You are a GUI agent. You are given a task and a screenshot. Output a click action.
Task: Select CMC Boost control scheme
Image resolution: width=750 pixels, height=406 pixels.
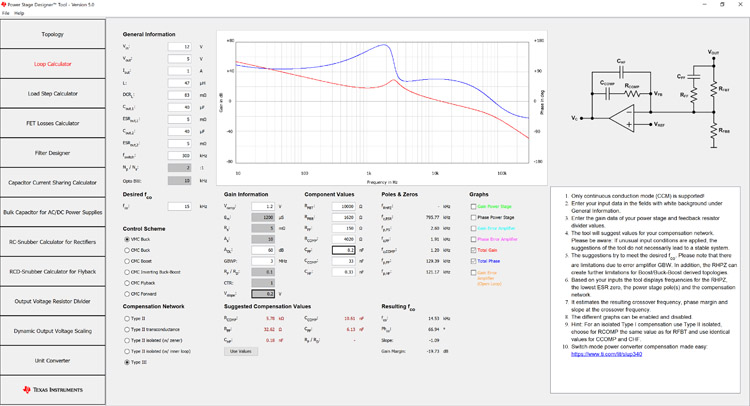pyautogui.click(x=127, y=261)
